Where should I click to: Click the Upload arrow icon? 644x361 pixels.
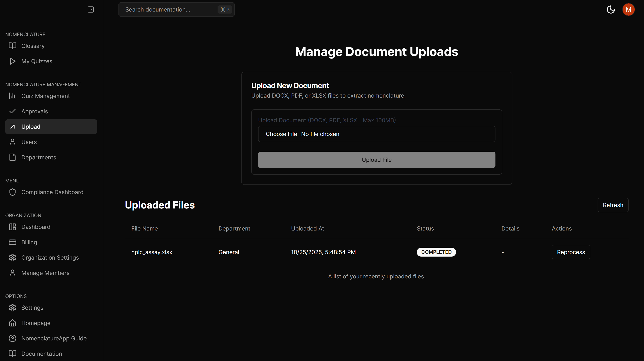pos(13,127)
